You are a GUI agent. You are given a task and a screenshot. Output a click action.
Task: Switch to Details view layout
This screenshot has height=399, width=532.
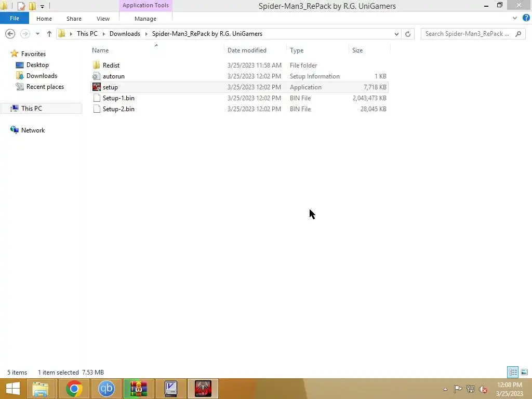pyautogui.click(x=513, y=372)
